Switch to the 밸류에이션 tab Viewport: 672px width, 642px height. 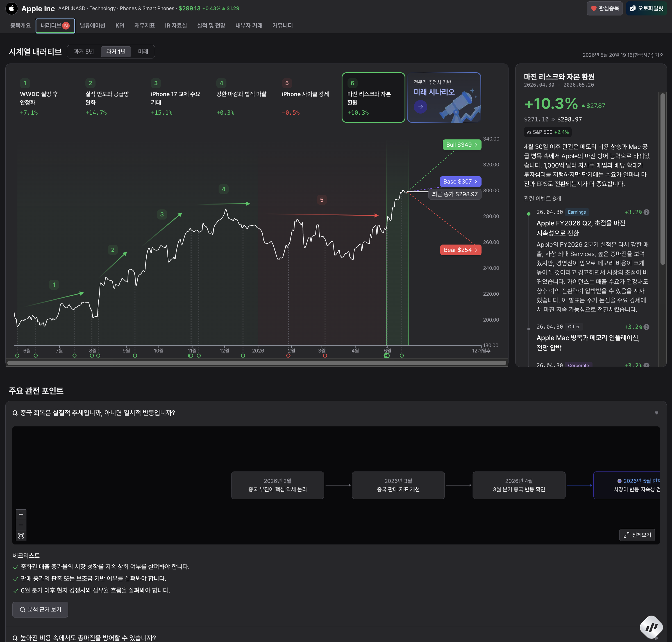point(92,26)
